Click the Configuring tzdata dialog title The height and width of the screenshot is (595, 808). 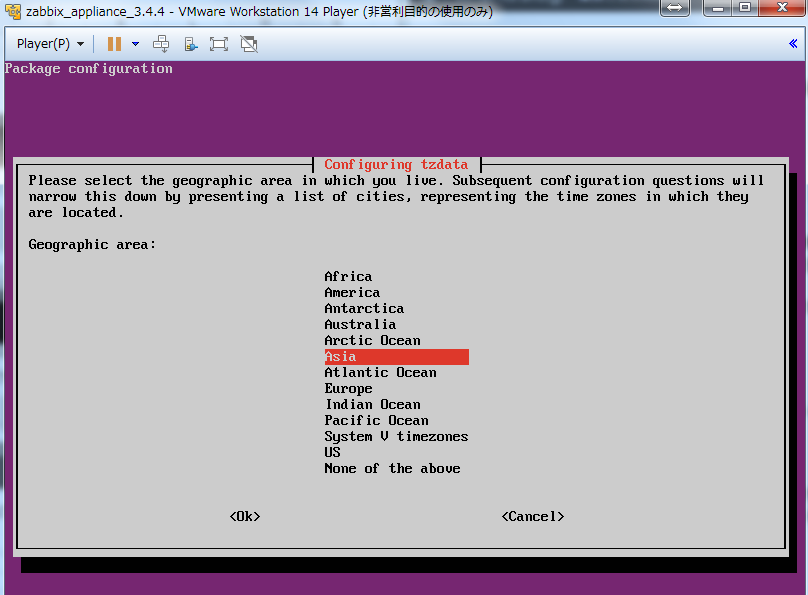pos(396,164)
